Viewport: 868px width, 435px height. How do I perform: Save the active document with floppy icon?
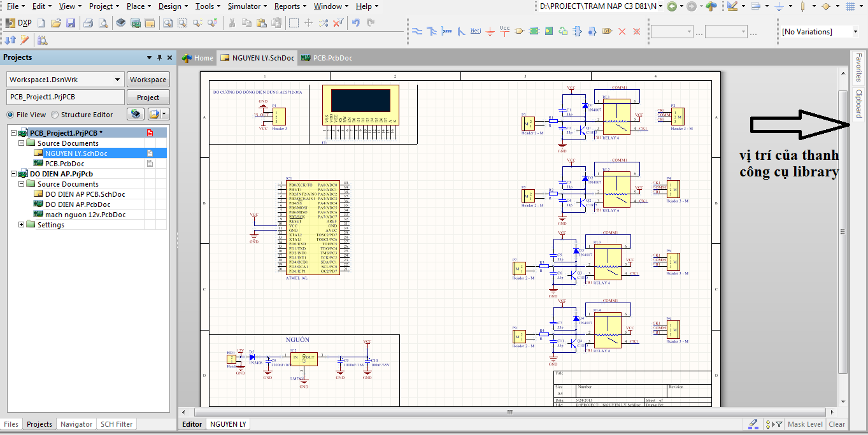[71, 23]
